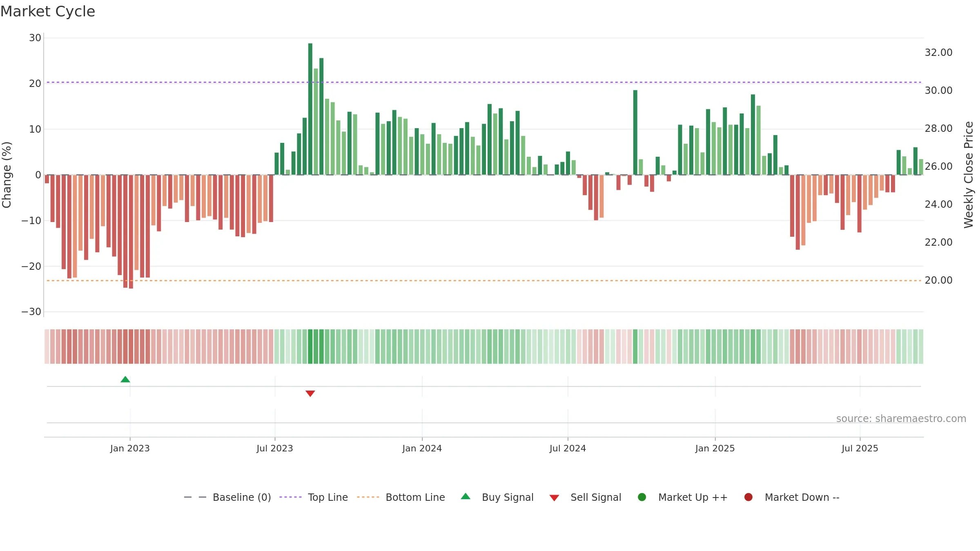Toggle the Market Down -- legend entry

click(791, 497)
